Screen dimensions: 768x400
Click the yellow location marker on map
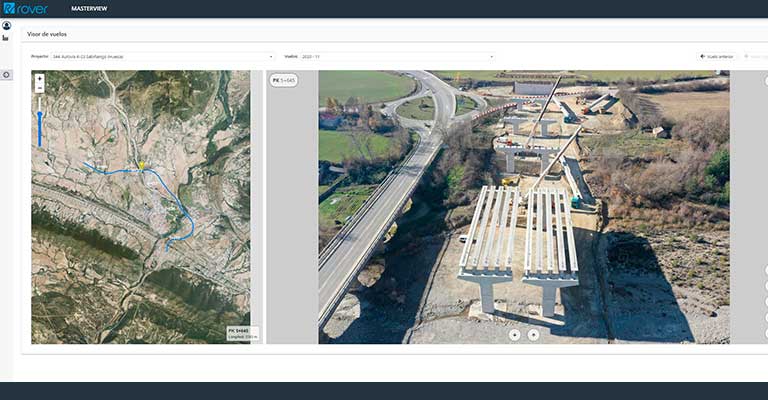141,166
